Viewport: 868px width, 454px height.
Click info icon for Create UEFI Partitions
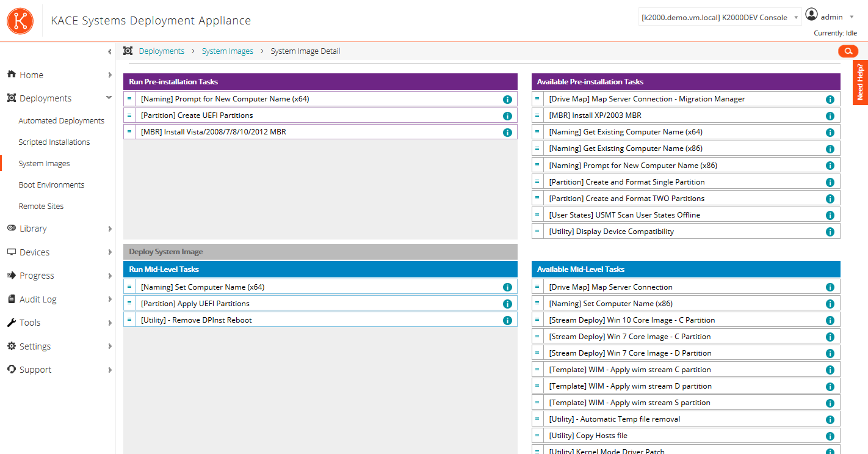[x=507, y=116]
